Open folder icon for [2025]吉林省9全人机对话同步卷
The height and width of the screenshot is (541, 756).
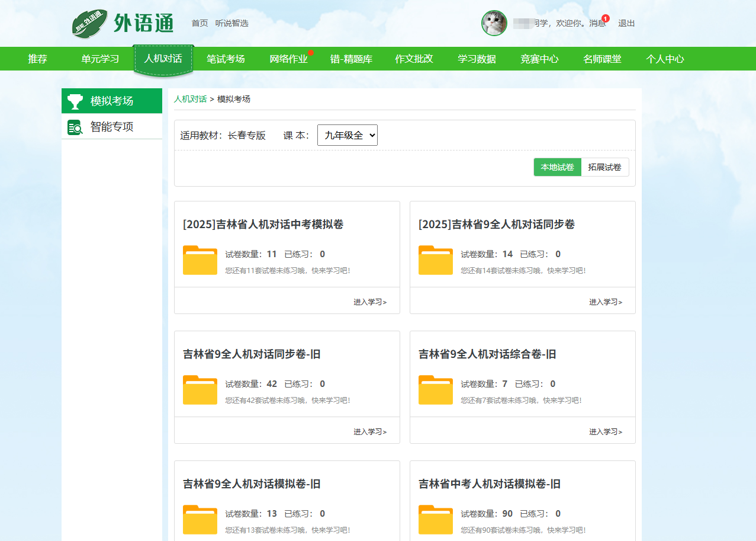click(x=435, y=260)
